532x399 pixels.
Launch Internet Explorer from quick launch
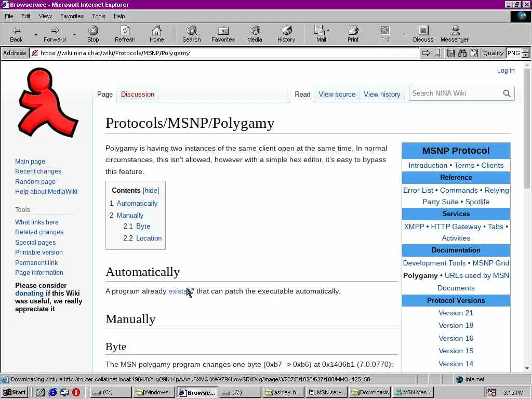click(x=52, y=392)
